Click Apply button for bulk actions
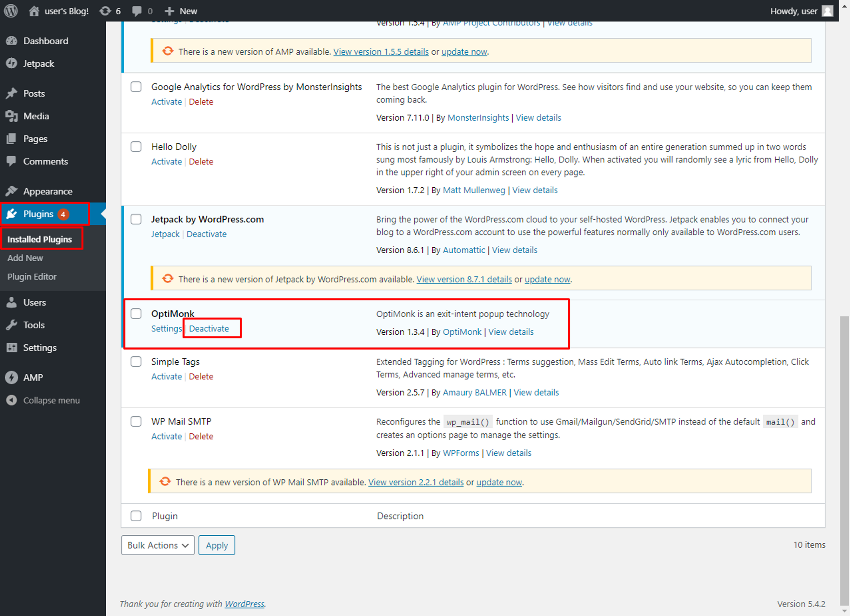This screenshot has height=616, width=850. tap(217, 545)
